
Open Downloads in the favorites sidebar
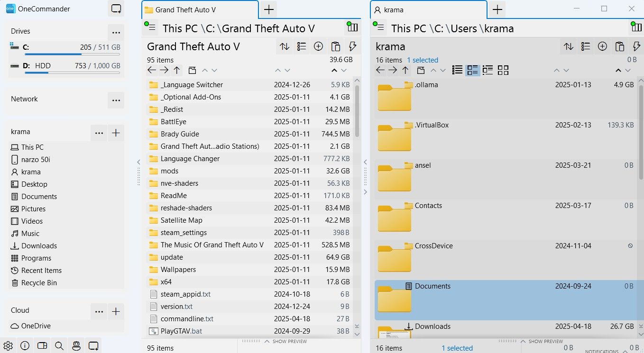[x=39, y=246]
